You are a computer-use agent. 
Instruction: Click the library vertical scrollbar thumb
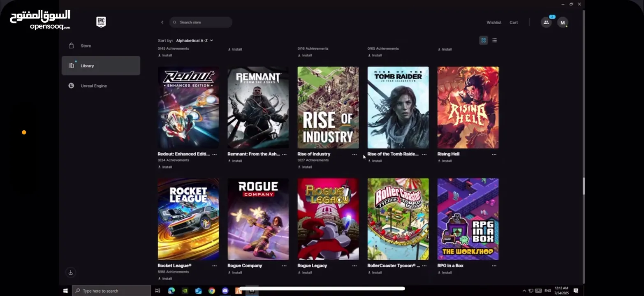[x=584, y=186]
